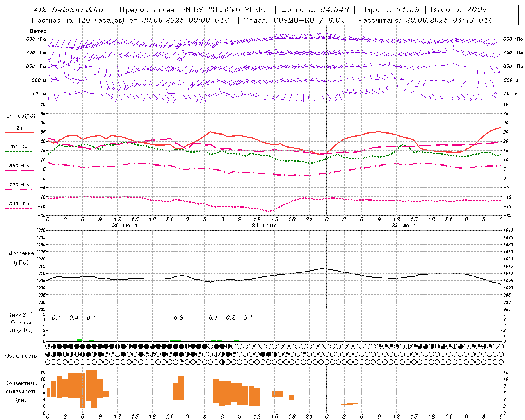Image resolution: width=525 pixels, height=420 pixels.
Task: Click the 850 гПа temperature legend label
Action: pyautogui.click(x=19, y=166)
